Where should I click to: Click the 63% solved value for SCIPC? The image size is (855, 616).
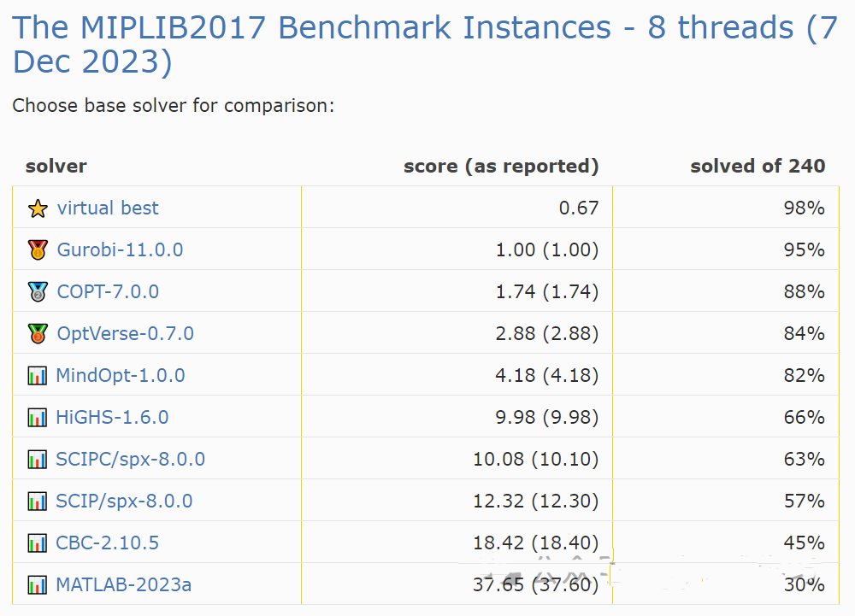point(805,460)
